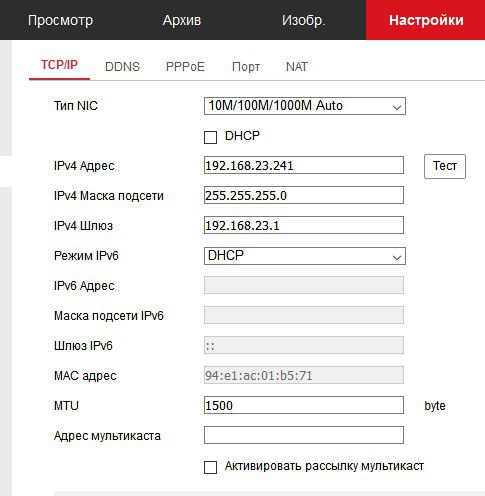Click the IPv4 Маска подсети field
Viewport: 485px width, 496px height.
pos(304,195)
